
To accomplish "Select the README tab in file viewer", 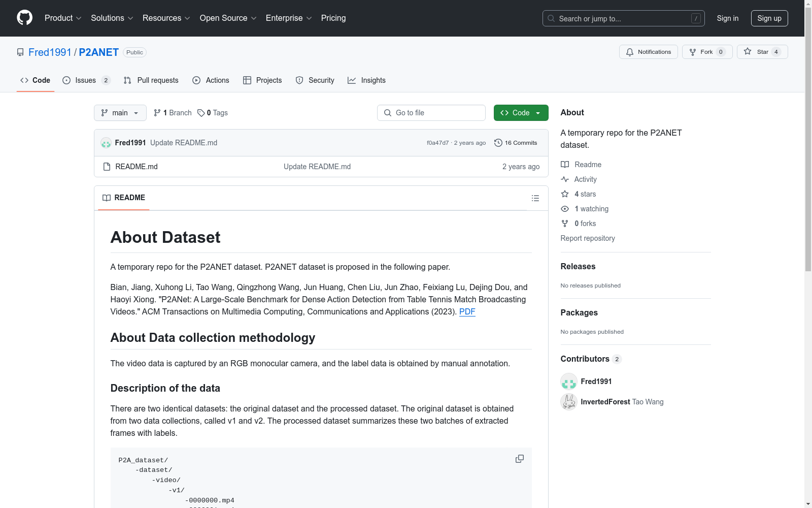I will click(x=124, y=198).
